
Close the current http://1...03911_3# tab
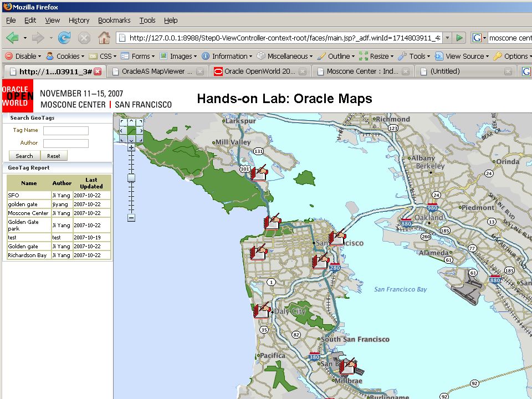point(98,71)
